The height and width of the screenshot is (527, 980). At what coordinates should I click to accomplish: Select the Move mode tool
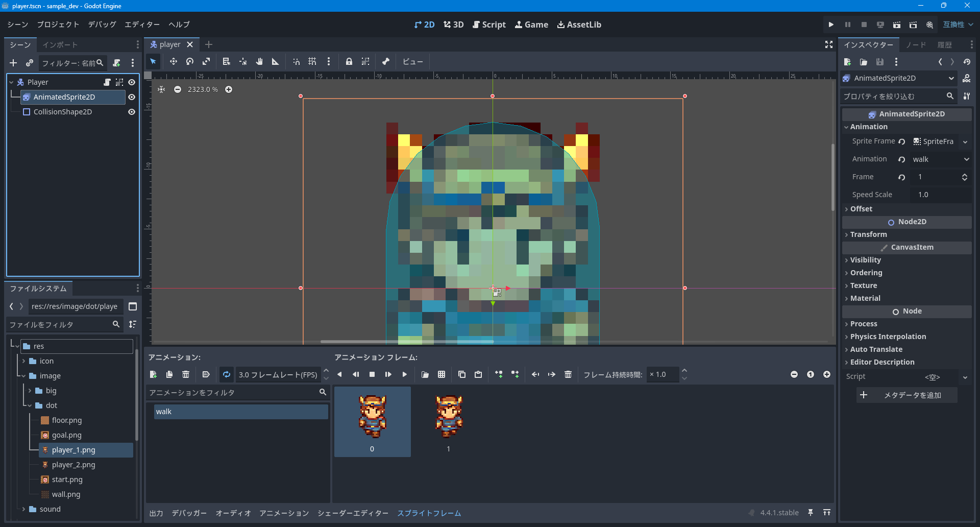coord(174,62)
